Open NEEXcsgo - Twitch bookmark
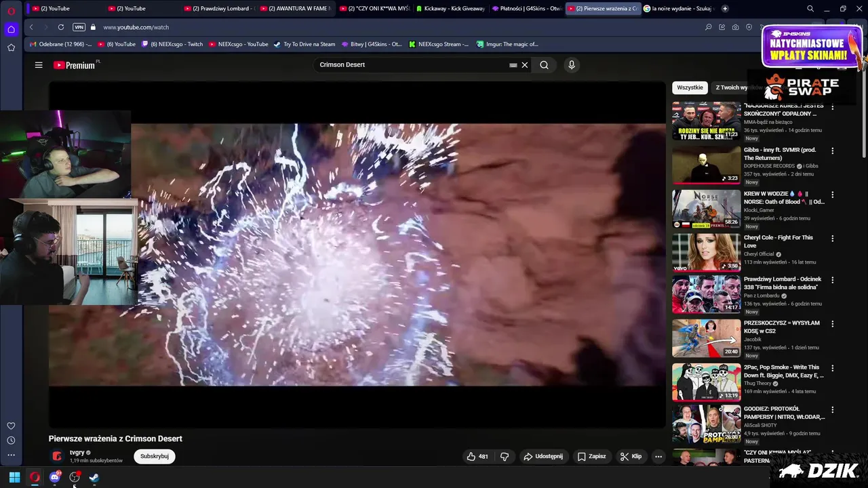 172,44
